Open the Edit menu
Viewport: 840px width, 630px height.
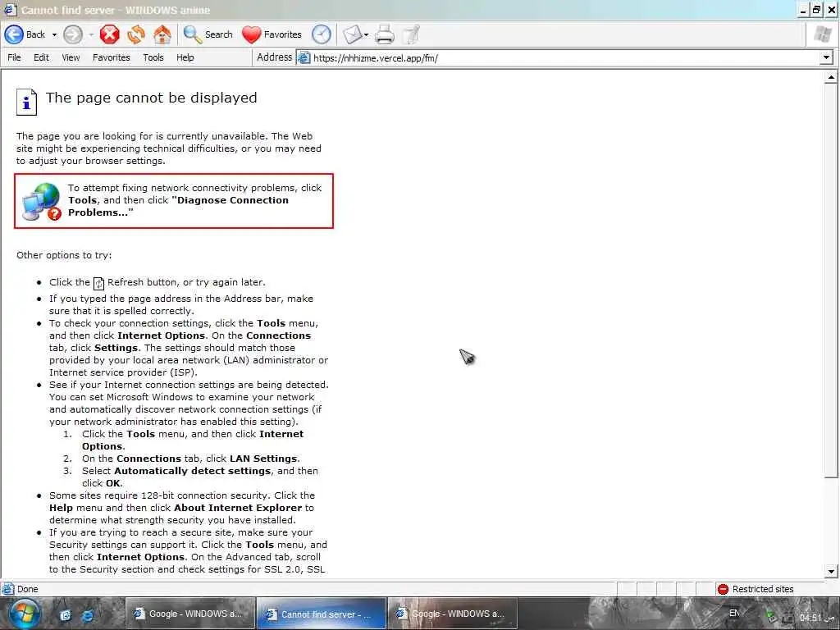[41, 57]
